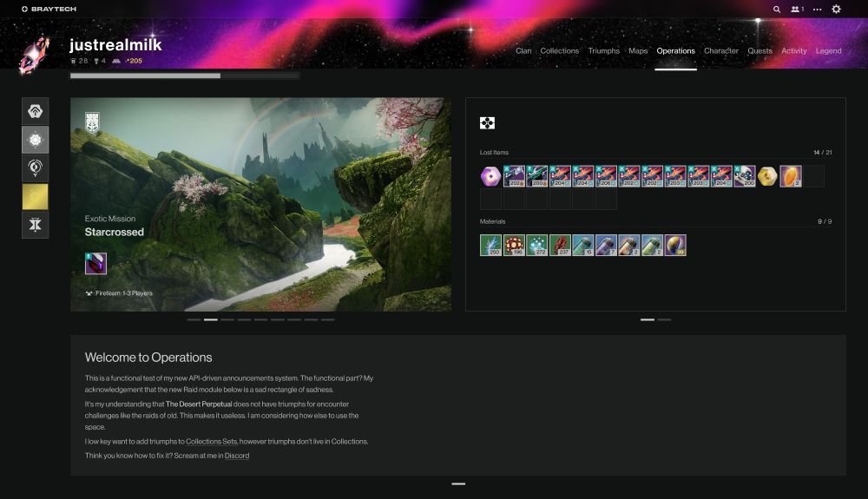Select the Operations tab

click(675, 51)
